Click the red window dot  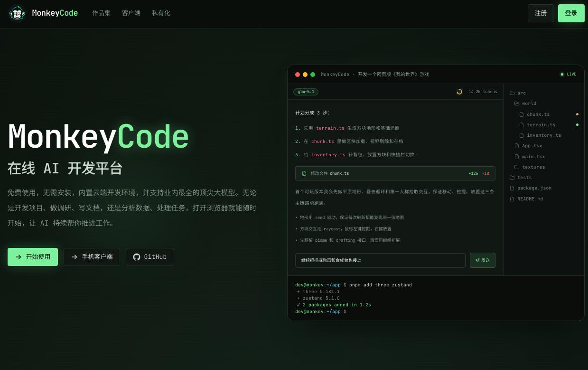click(298, 75)
